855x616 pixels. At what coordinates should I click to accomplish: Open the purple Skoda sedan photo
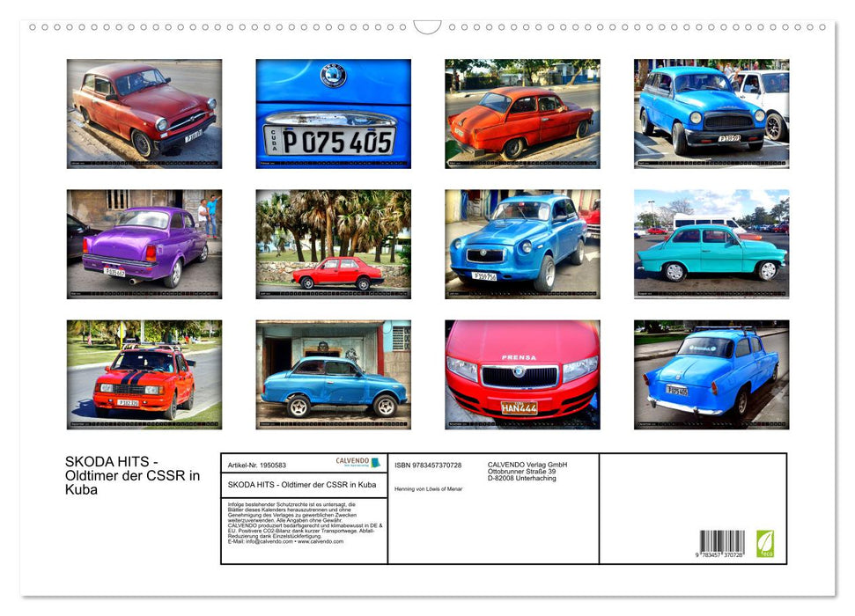click(144, 244)
